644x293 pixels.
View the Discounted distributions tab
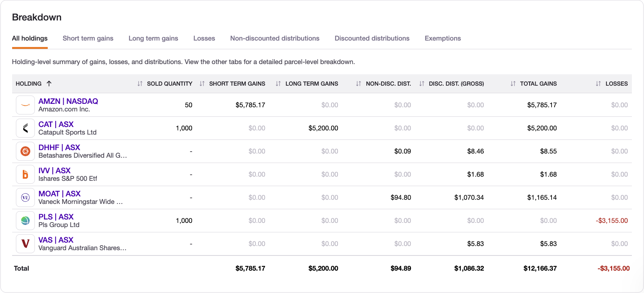point(372,38)
